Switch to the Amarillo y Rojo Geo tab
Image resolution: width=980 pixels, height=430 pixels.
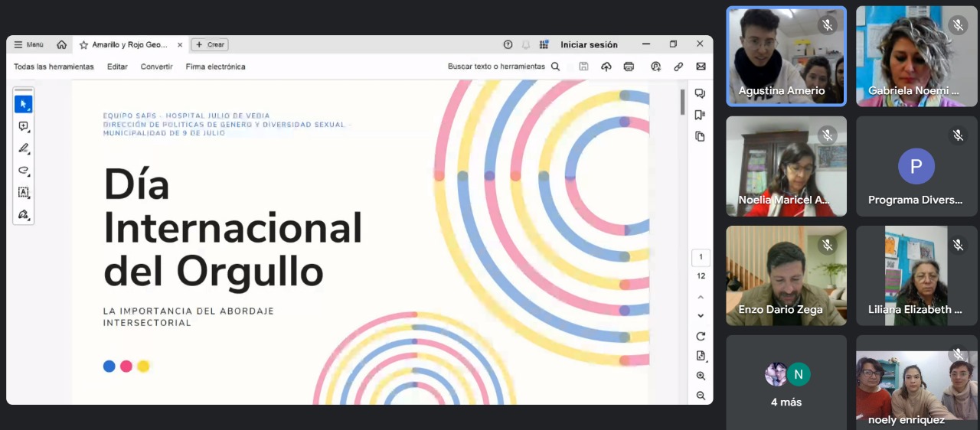pos(130,44)
